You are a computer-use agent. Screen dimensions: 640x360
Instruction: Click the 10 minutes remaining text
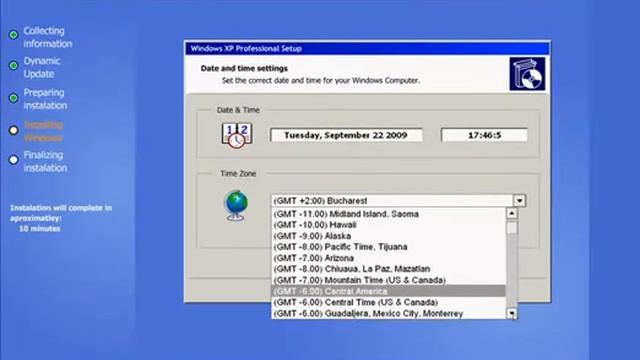[x=40, y=229]
